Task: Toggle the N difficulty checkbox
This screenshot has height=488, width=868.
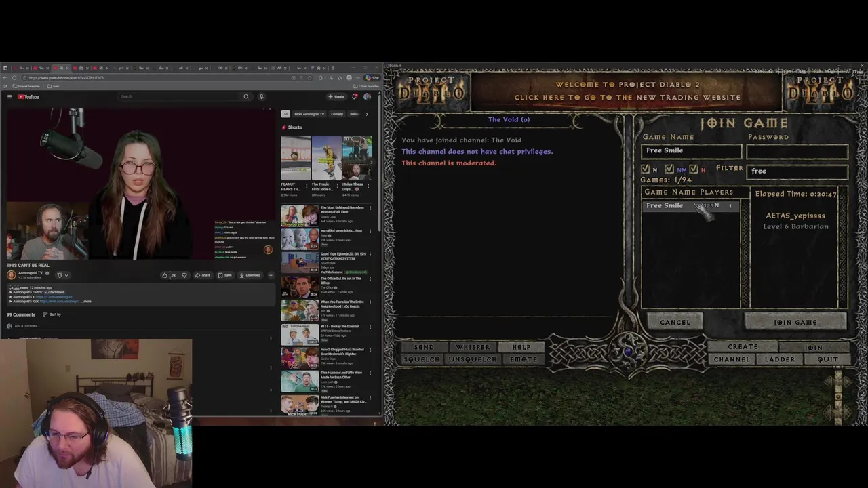Action: [x=646, y=169]
